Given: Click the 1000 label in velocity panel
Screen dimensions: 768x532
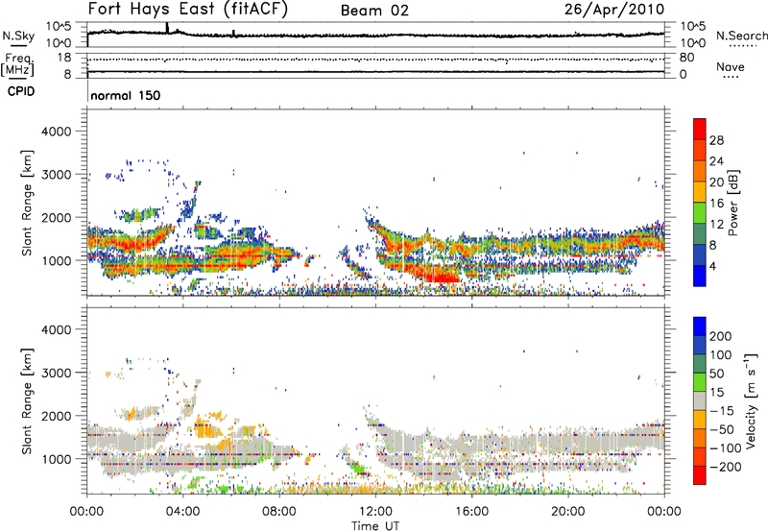Looking at the screenshot, I should (57, 459).
